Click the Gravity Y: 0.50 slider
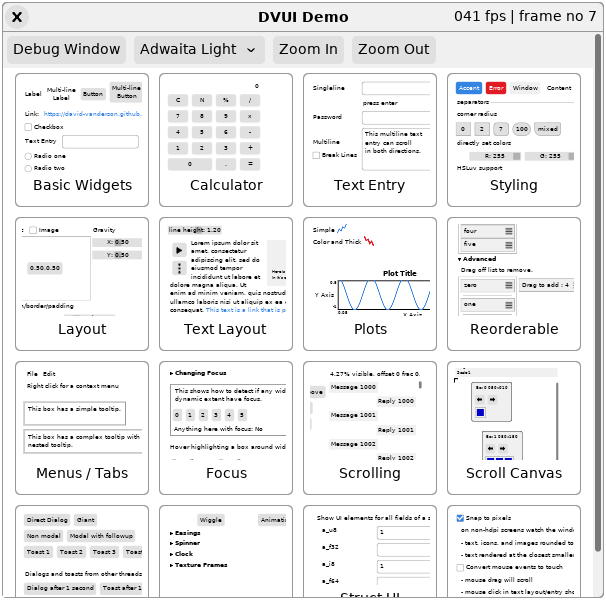Screen dimensions: 606x600 (x=117, y=255)
